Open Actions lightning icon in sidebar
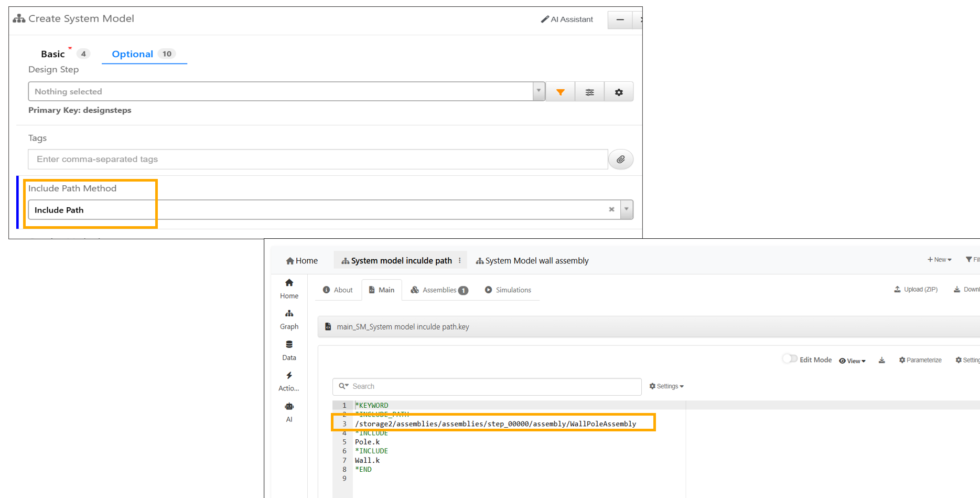This screenshot has height=498, width=980. (x=289, y=381)
